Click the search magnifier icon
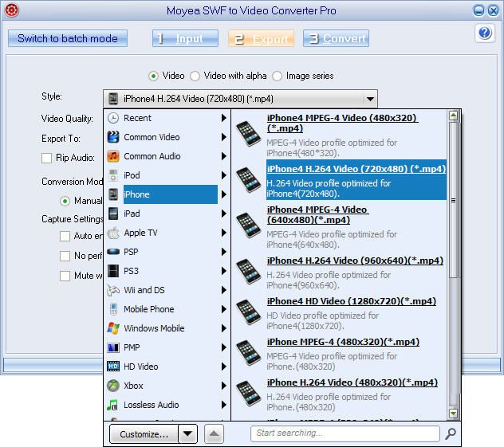504x447 pixels. (451, 433)
